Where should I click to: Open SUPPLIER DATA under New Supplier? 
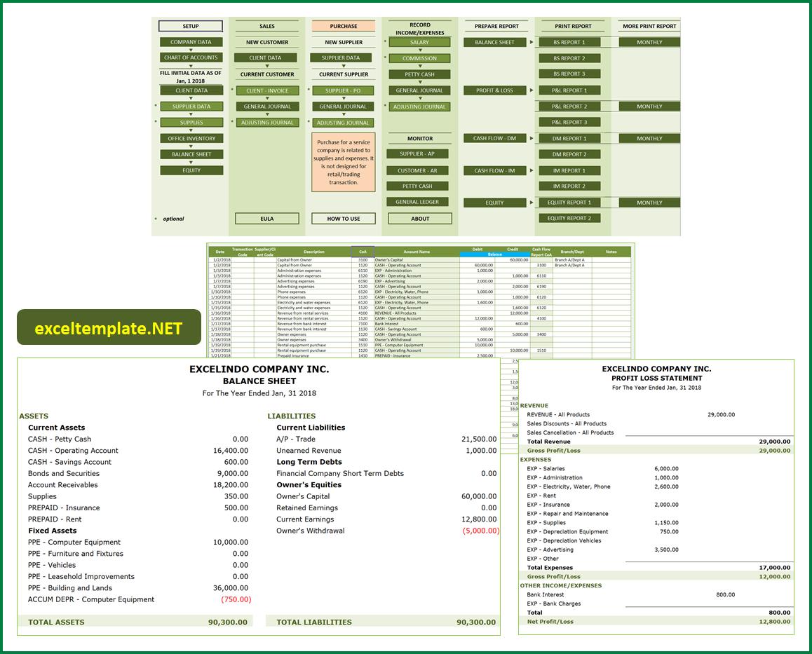(341, 58)
